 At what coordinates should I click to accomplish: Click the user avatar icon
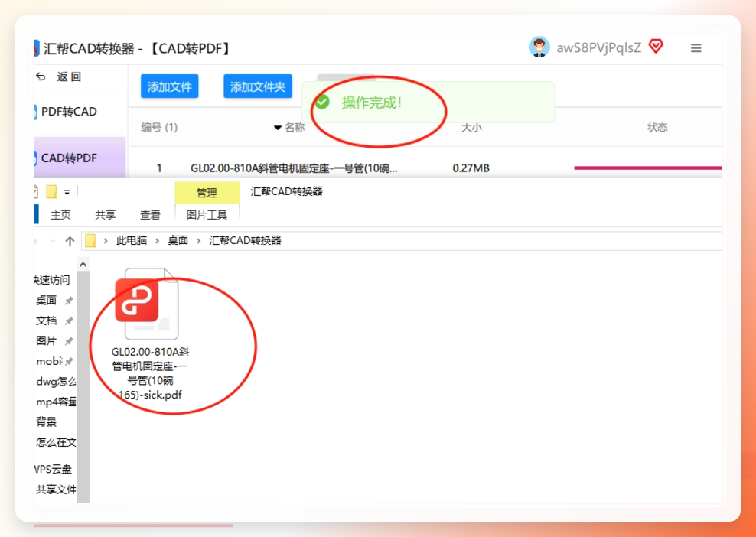coord(539,47)
